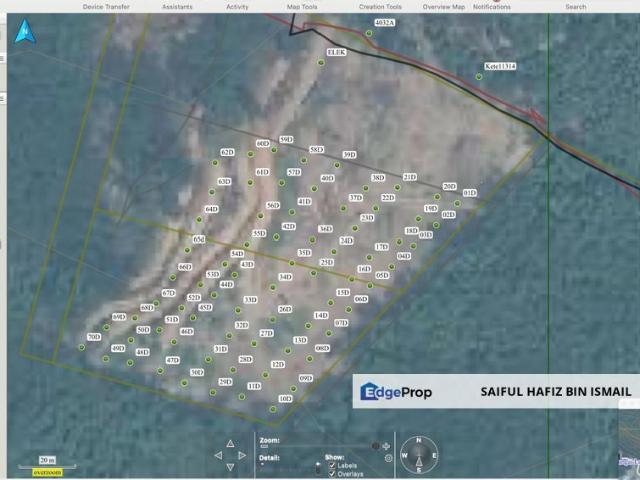Select the green marker of waypoint 59D
Image resolution: width=640 pixels, height=480 pixels.
click(x=274, y=150)
